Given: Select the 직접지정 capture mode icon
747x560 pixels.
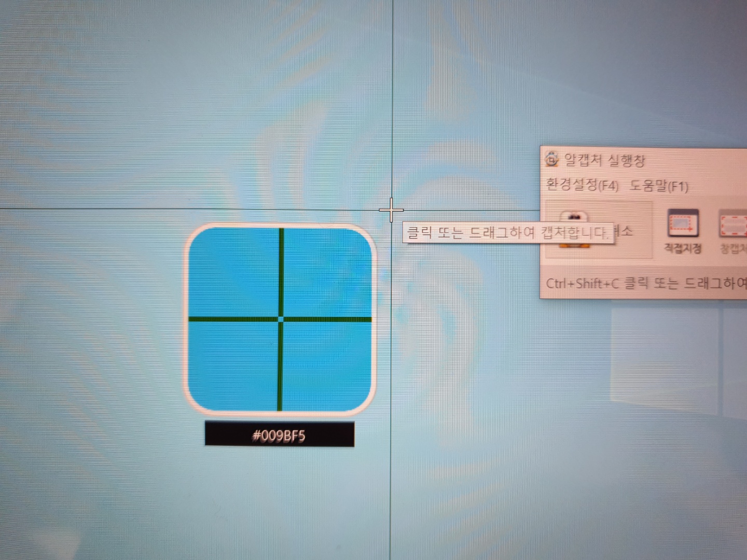Looking at the screenshot, I should [683, 232].
